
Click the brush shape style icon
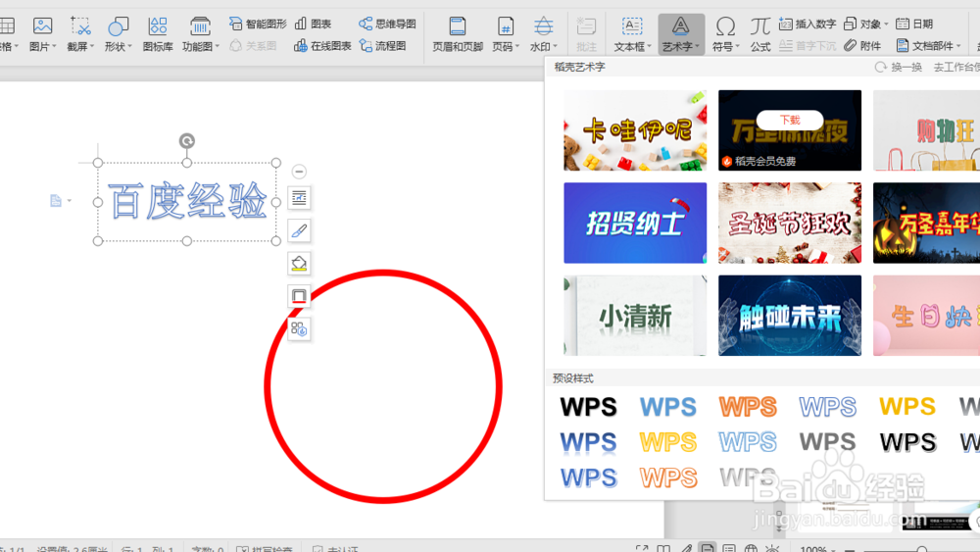point(299,230)
